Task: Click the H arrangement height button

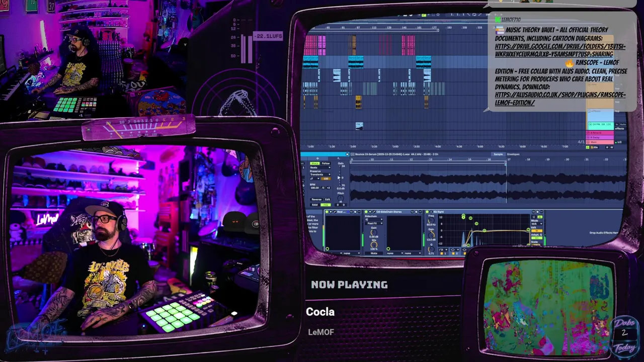Action: point(607,147)
